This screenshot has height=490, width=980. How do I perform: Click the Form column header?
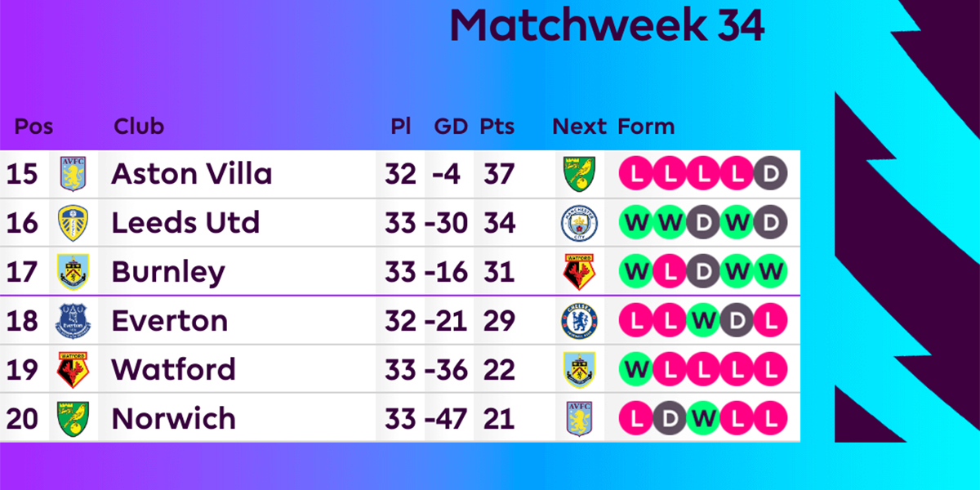coord(646,127)
